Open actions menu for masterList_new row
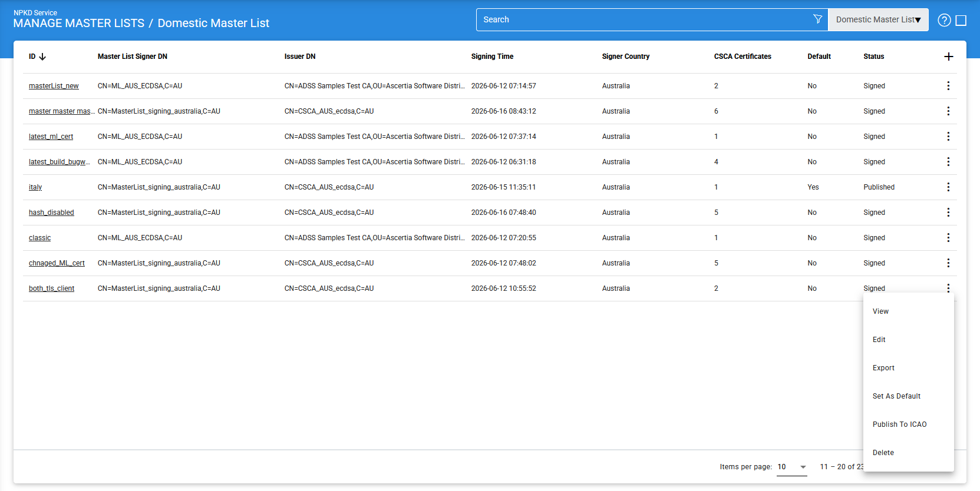980x491 pixels. (x=948, y=86)
